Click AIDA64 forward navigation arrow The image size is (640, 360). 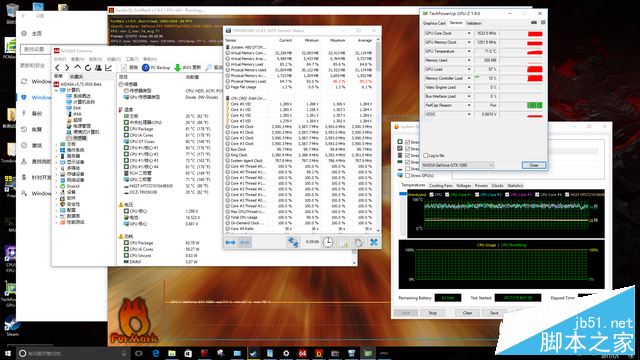(67, 68)
